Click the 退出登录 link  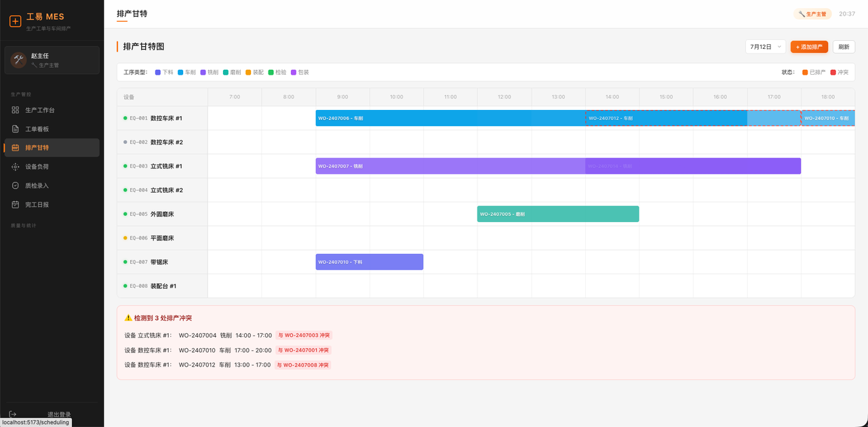(x=59, y=414)
